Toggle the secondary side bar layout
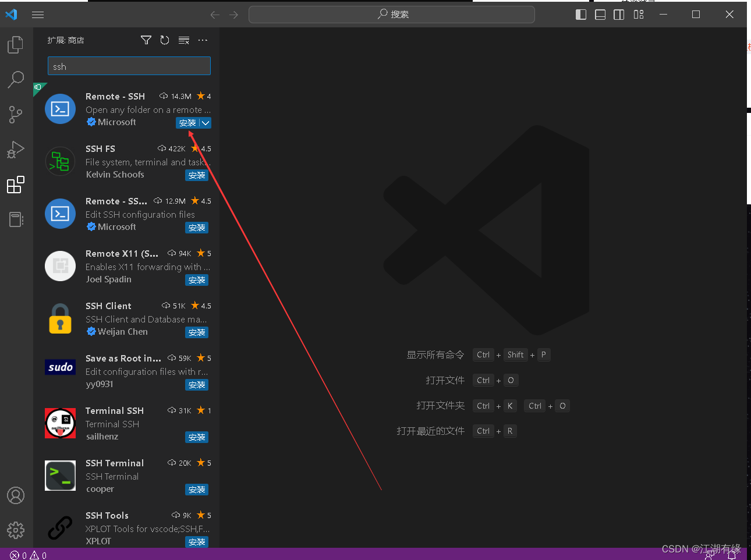Screen dimensions: 751x560 (619, 15)
